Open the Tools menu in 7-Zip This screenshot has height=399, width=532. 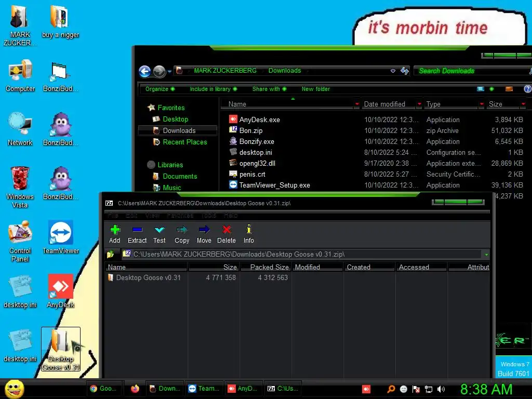[x=209, y=215]
